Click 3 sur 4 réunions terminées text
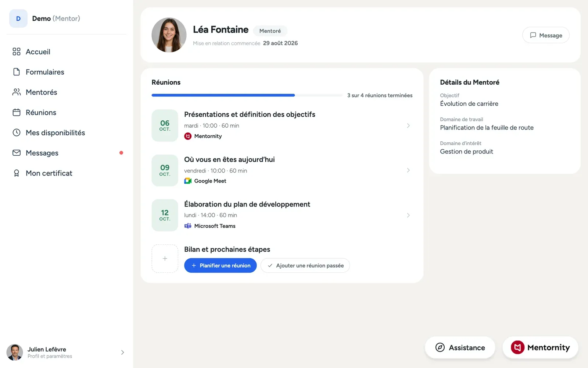The image size is (588, 368). pyautogui.click(x=380, y=95)
